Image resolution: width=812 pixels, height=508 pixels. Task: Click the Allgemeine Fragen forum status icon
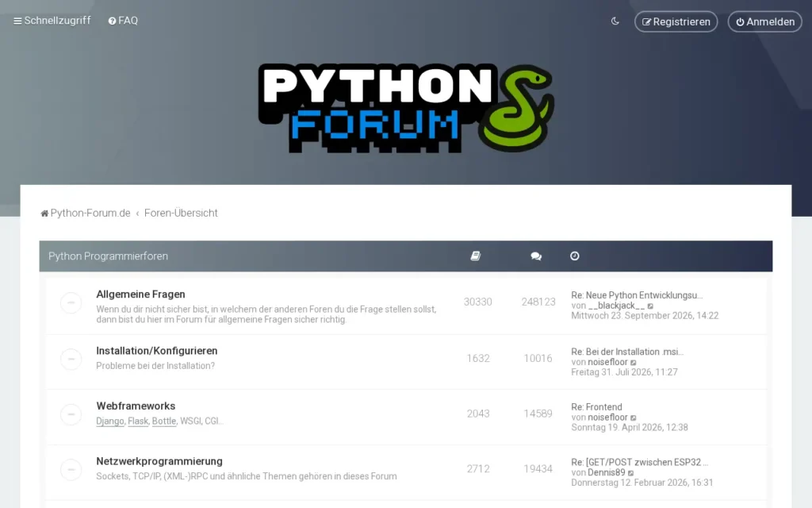point(71,302)
